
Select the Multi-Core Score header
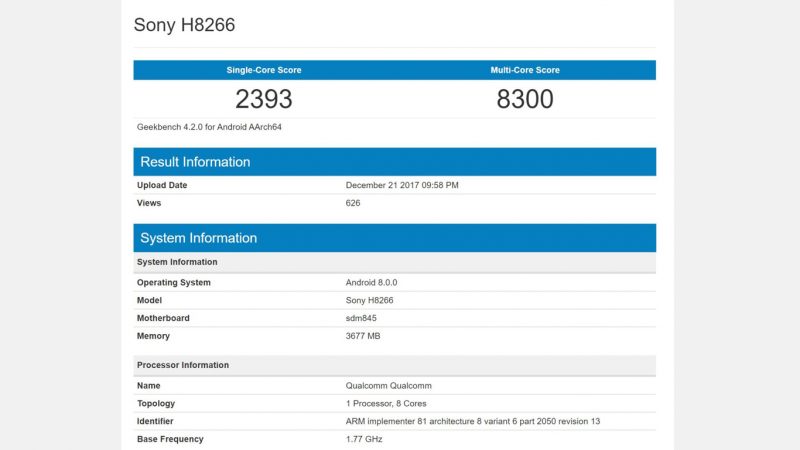pos(525,70)
